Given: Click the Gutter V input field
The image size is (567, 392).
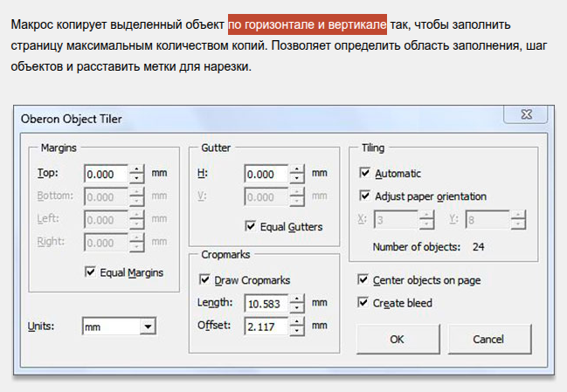Looking at the screenshot, I should click(x=266, y=197).
